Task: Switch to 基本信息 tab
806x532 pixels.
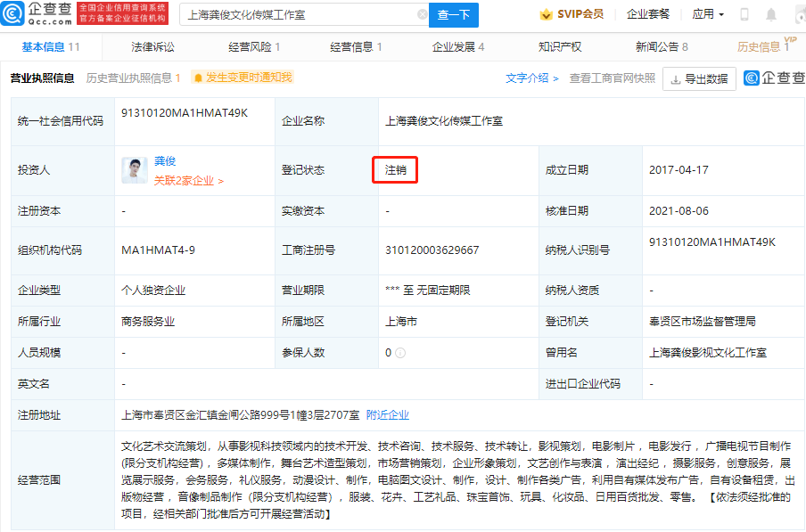Action: coord(50,47)
